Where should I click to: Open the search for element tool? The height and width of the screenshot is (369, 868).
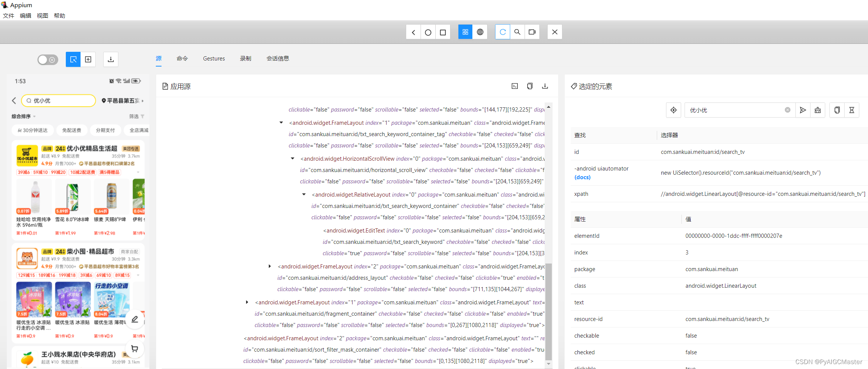click(x=517, y=32)
